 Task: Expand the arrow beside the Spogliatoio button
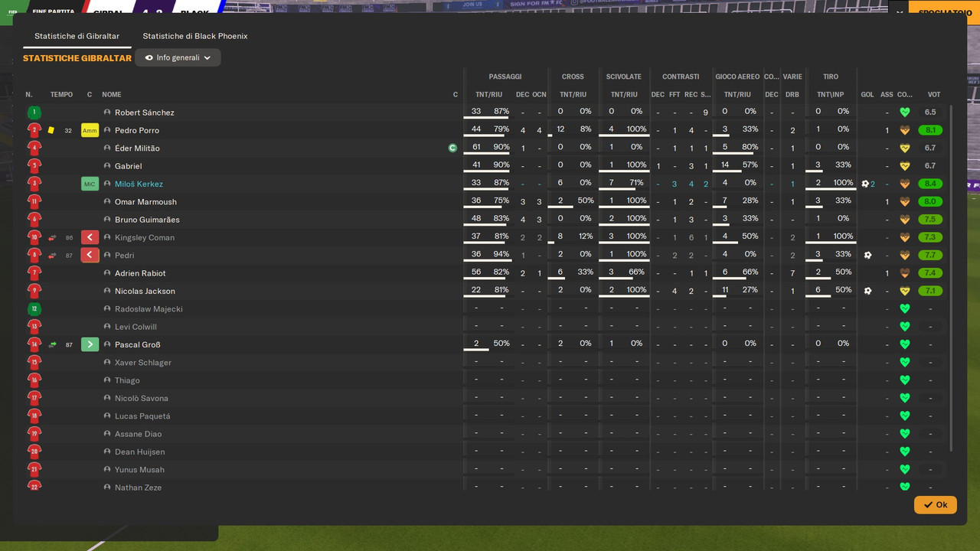899,12
